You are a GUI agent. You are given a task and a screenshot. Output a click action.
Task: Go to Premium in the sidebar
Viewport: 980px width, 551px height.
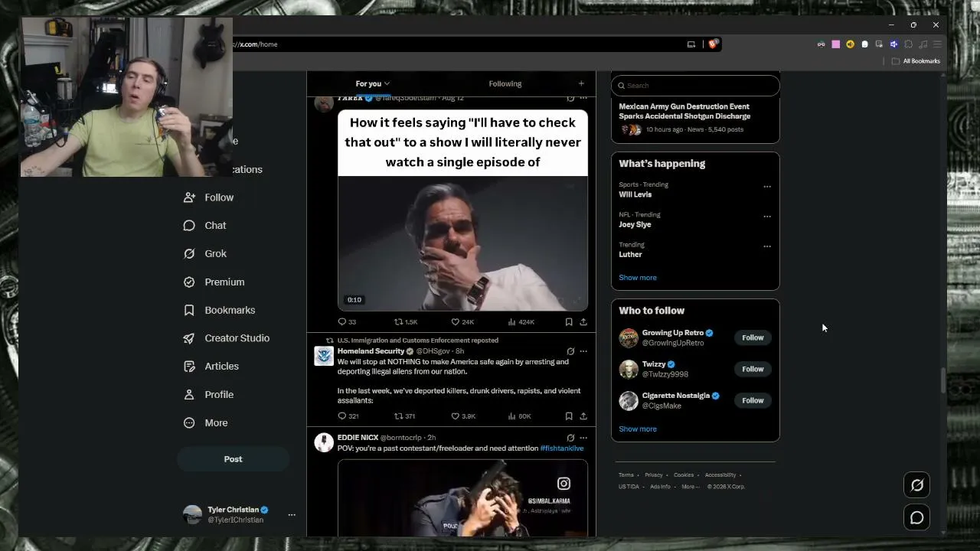214,282
